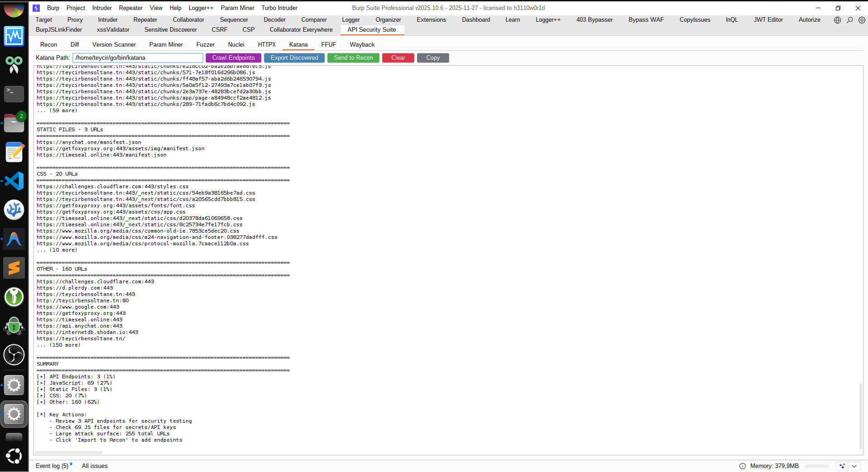This screenshot has height=472, width=868.
Task: Launch OBS Studio from the dock
Action: pos(14,355)
